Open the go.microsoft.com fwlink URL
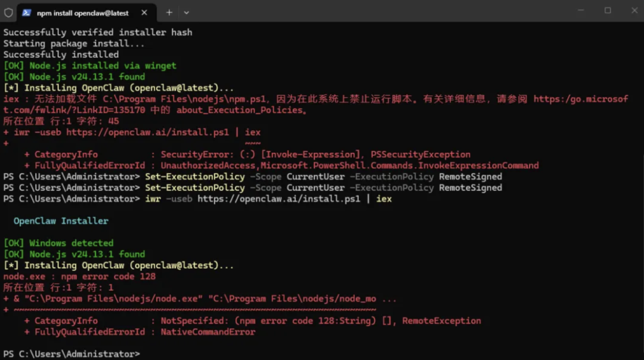 tap(580, 99)
